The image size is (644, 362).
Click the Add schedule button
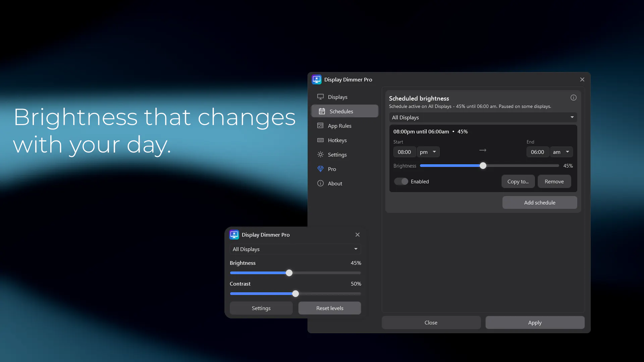(540, 202)
